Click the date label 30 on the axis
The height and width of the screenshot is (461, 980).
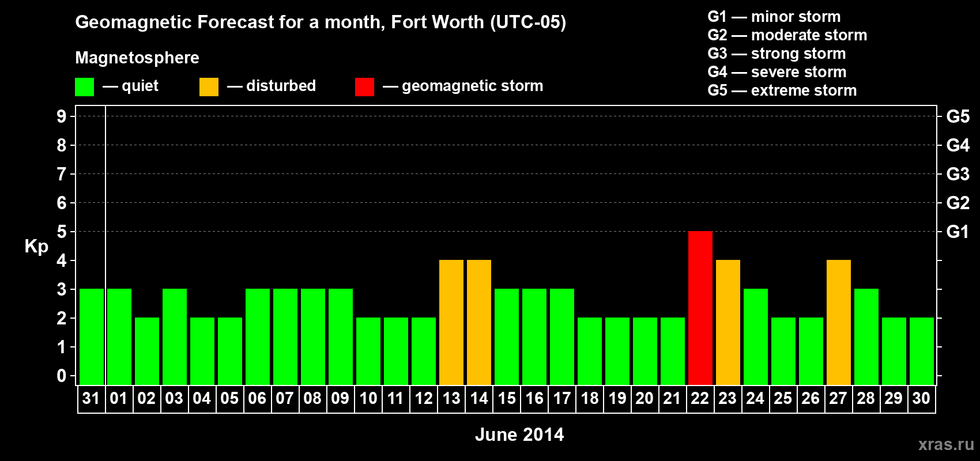point(921,399)
